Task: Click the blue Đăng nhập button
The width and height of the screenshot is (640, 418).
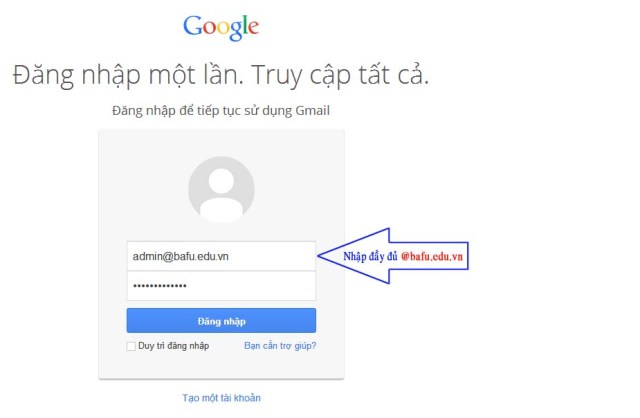Action: pyautogui.click(x=221, y=321)
